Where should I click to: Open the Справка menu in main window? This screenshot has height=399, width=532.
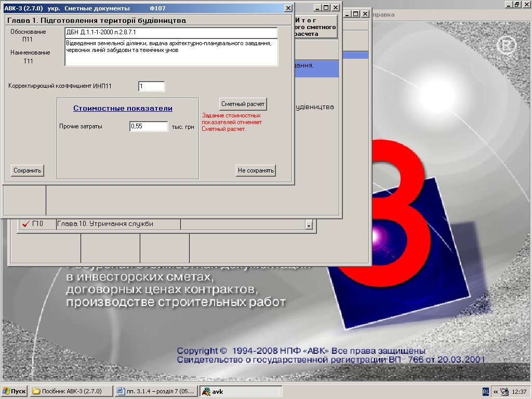click(383, 15)
